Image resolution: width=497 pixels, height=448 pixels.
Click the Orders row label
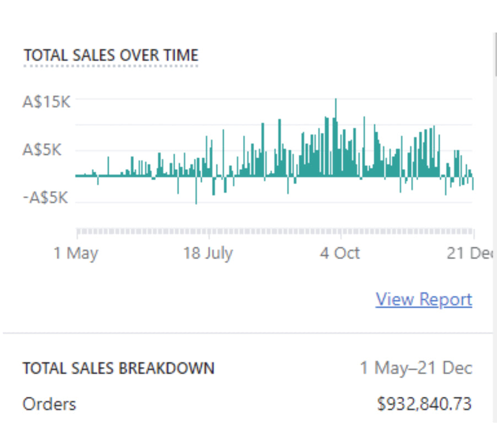tap(50, 404)
